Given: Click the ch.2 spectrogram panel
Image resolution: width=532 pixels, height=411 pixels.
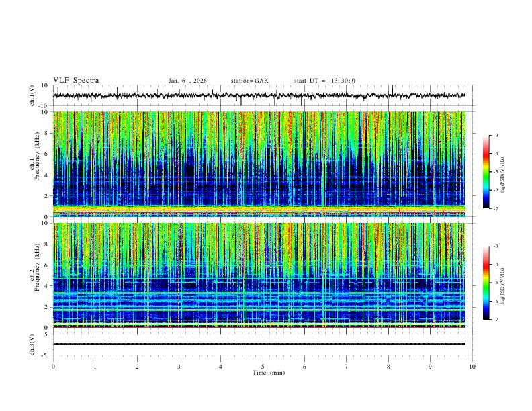Looking at the screenshot, I should [259, 275].
